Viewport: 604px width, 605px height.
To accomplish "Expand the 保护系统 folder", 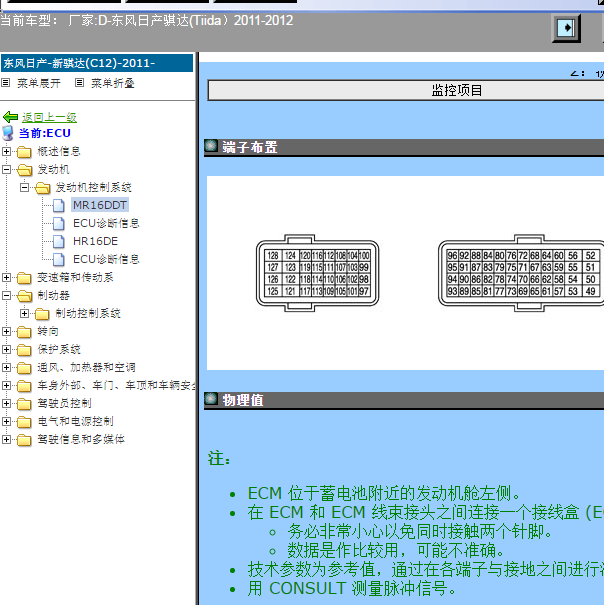I will click(x=6, y=350).
